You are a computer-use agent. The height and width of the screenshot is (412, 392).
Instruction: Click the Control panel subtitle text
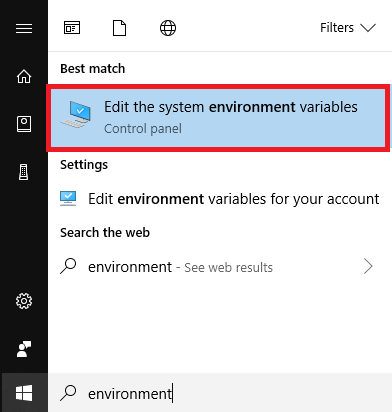pos(143,129)
